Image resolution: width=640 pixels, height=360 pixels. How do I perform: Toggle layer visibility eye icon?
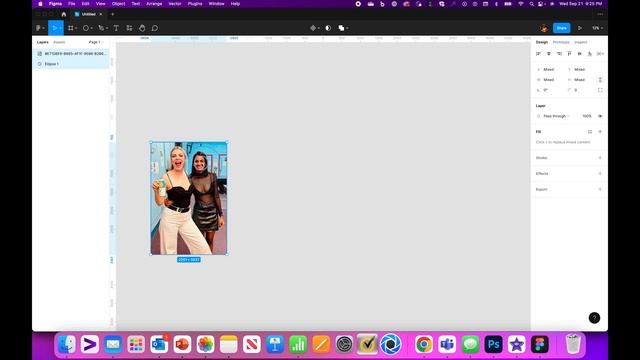coord(600,116)
